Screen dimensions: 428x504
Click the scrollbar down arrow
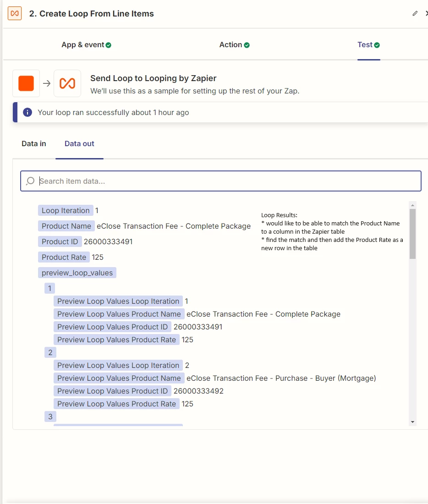[x=412, y=422]
